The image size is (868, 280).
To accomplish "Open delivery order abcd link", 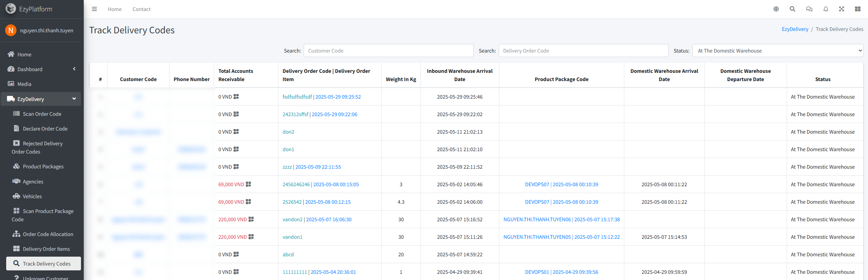I will click(288, 255).
